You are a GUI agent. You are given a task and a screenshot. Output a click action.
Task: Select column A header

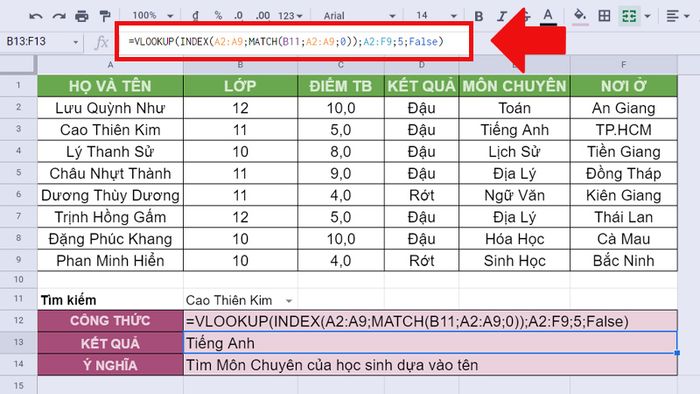click(x=110, y=65)
